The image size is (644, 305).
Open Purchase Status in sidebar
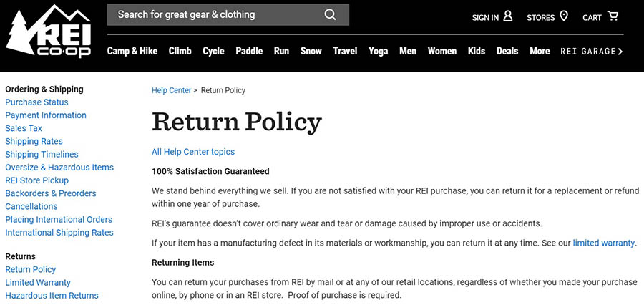click(36, 102)
